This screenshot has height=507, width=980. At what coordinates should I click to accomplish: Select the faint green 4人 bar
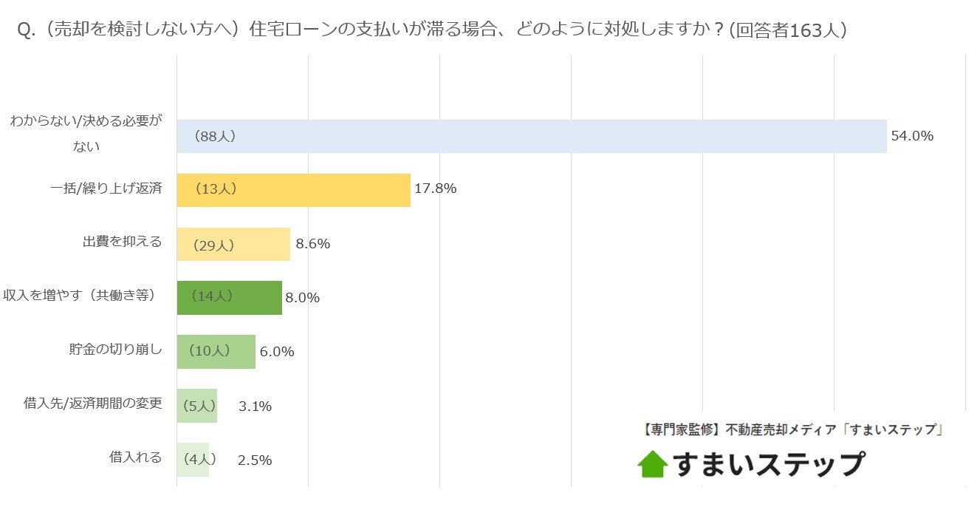click(193, 460)
